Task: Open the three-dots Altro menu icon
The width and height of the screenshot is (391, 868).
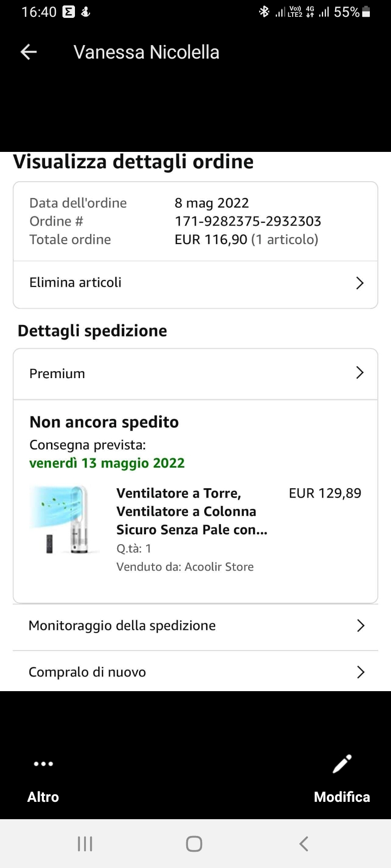Action: coord(43,764)
